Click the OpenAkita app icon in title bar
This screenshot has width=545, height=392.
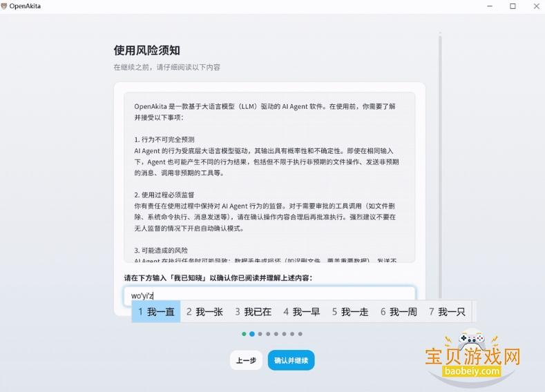[x=5, y=6]
